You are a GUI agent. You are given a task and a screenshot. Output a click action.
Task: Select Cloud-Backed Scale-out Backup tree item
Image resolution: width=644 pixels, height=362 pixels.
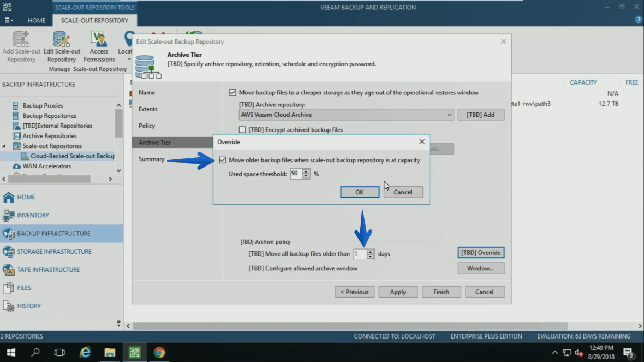(73, 156)
